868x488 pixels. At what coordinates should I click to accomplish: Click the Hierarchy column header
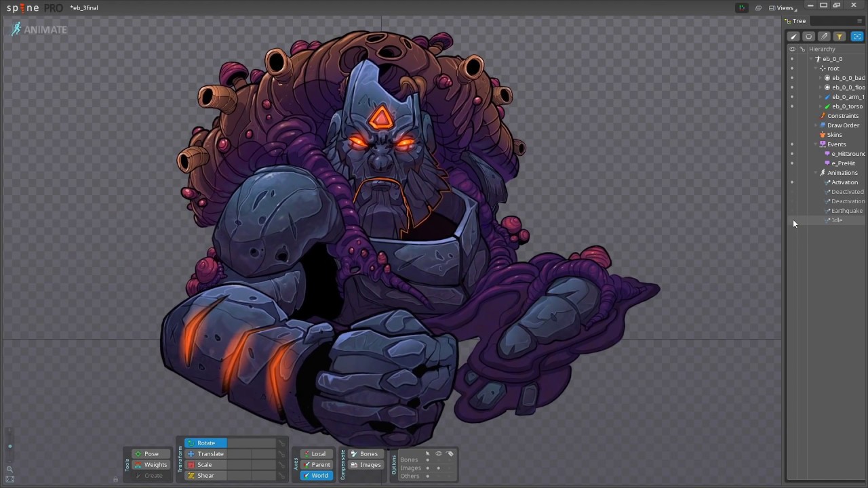pos(822,49)
